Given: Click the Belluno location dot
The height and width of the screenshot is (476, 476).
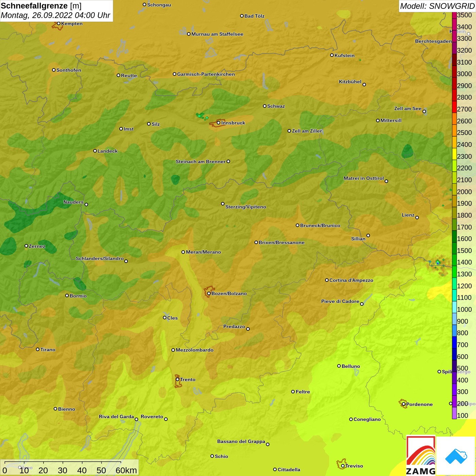Looking at the screenshot, I should click(x=339, y=366).
